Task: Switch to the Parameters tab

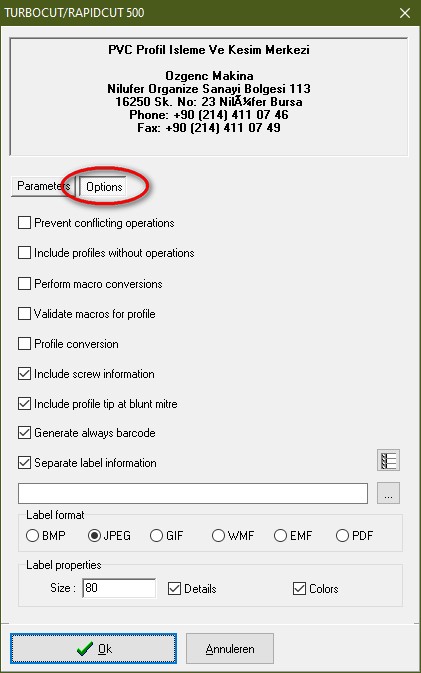Action: pyautogui.click(x=43, y=186)
